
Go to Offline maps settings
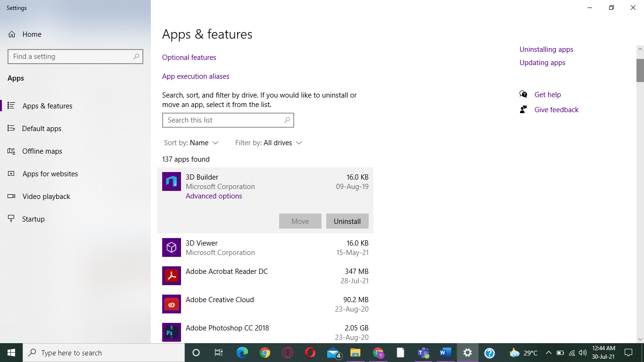pyautogui.click(x=42, y=151)
